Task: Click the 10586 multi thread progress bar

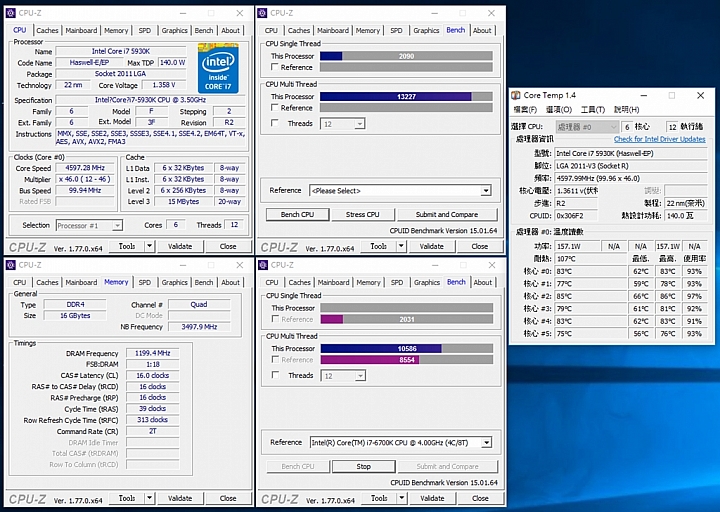Action: 407,349
